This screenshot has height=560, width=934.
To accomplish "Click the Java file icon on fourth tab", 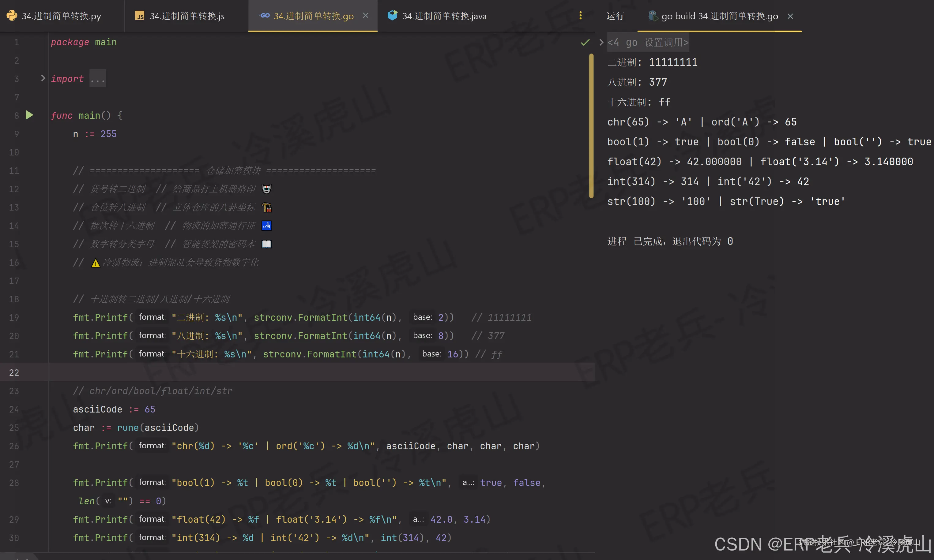I will (392, 16).
